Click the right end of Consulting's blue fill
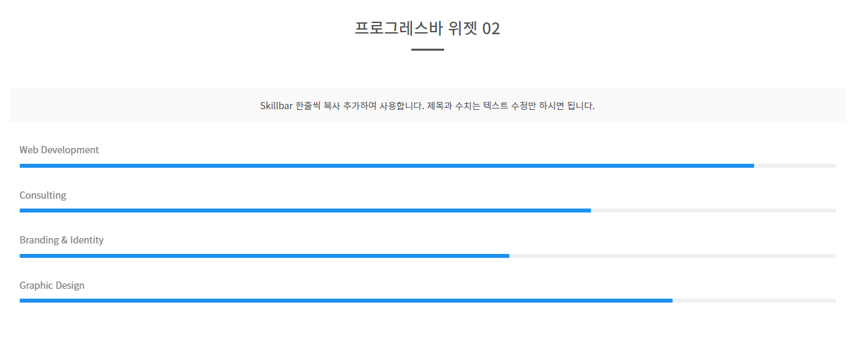The height and width of the screenshot is (348, 868). (x=589, y=211)
